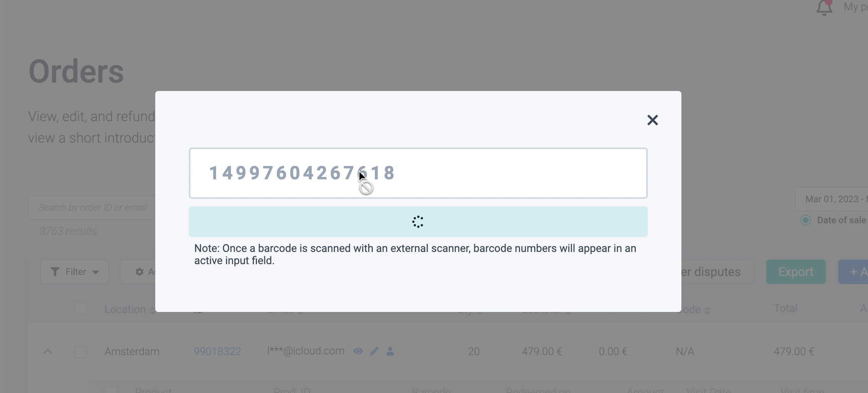868x393 pixels.
Task: Click the sort arrows on the code column
Action: pyautogui.click(x=707, y=310)
